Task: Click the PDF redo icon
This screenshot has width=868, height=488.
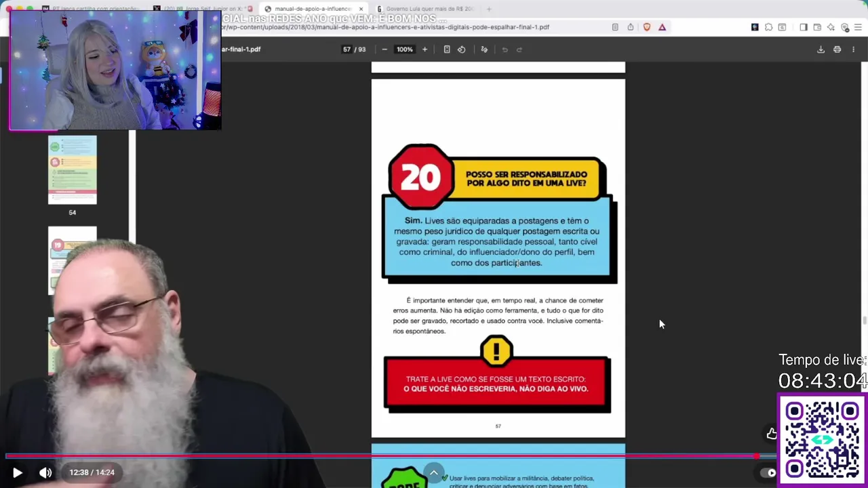Action: click(519, 49)
